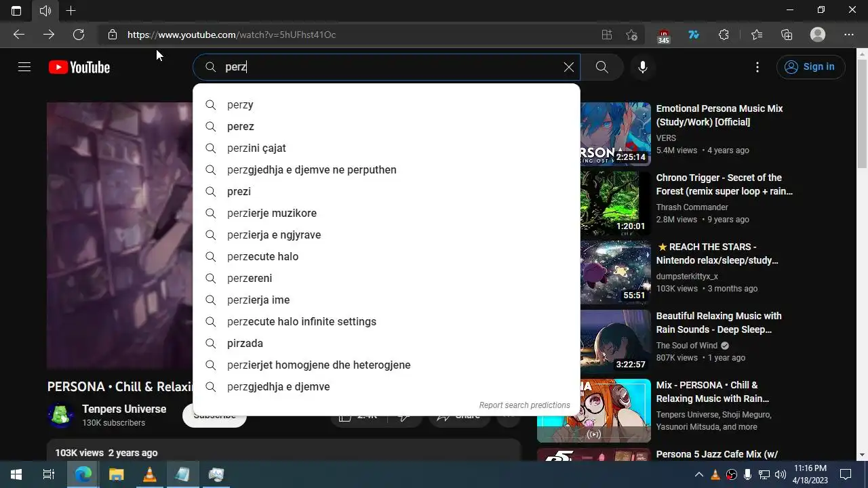Click the 1:20:01 forest thumbnail

point(615,203)
